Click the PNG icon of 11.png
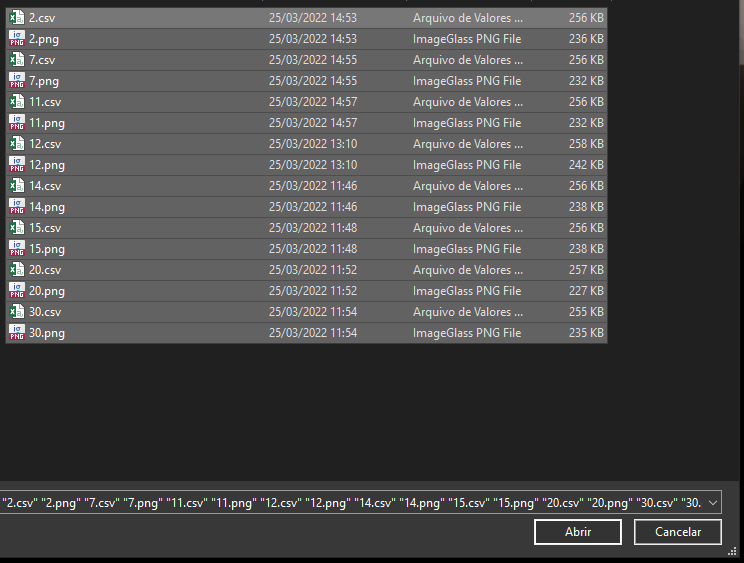The height and width of the screenshot is (563, 744). point(17,123)
